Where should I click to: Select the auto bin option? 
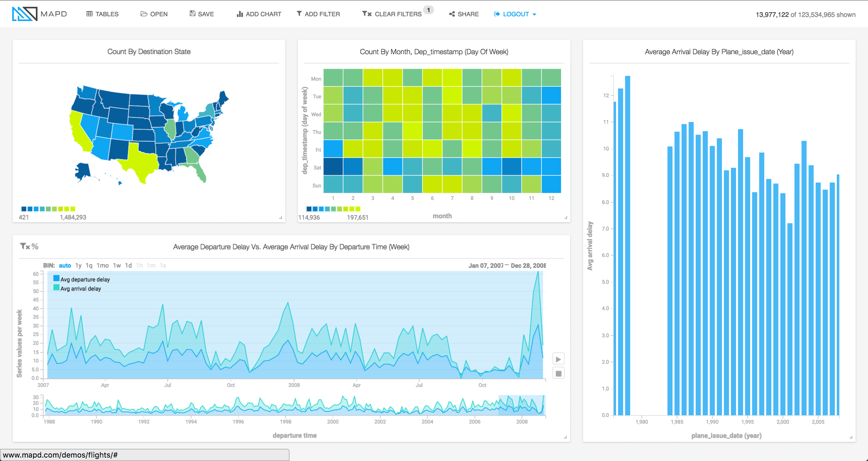[x=65, y=265]
